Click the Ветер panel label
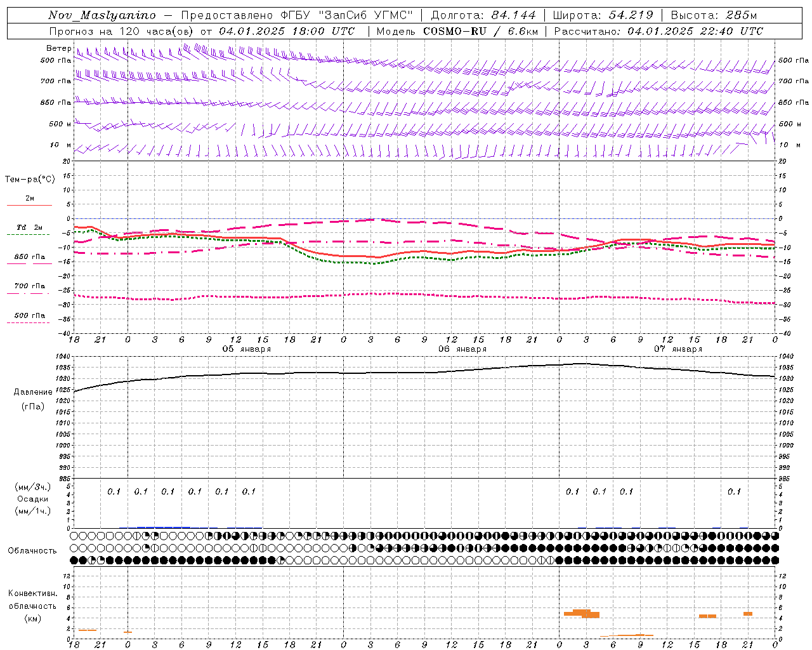The image size is (812, 650). (58, 48)
